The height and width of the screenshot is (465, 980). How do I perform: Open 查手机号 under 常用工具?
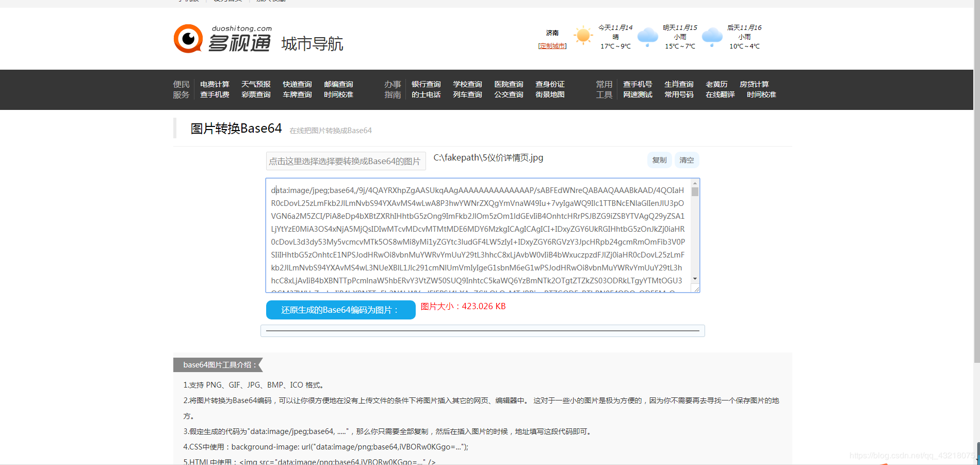coord(638,84)
